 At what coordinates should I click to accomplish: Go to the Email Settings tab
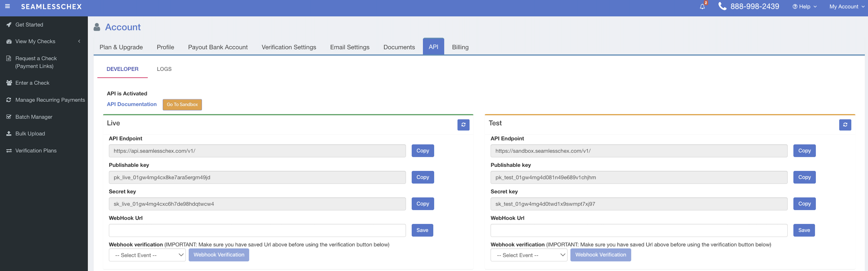[x=350, y=47]
